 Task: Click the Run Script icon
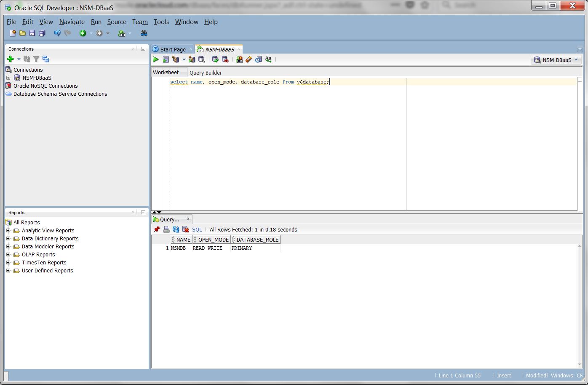(x=166, y=59)
